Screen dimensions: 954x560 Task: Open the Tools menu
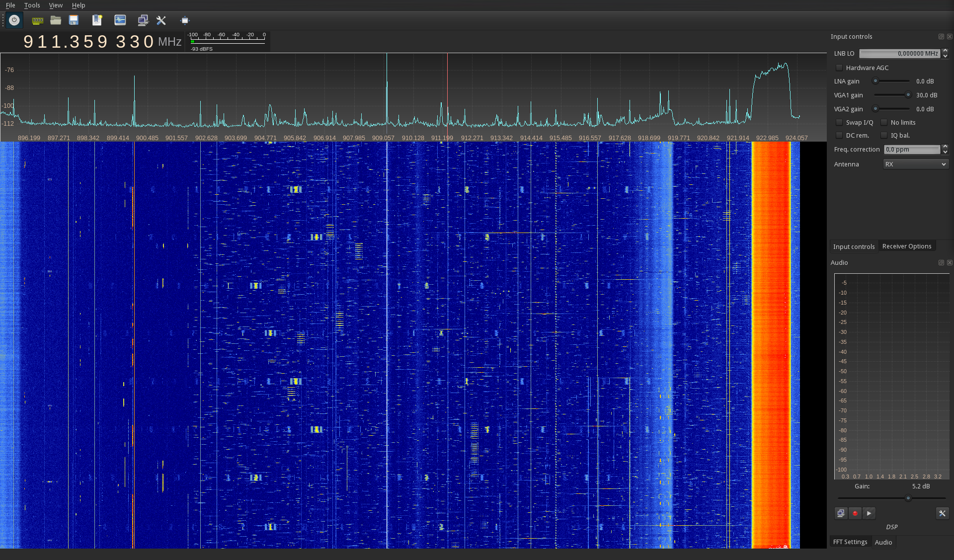32,5
